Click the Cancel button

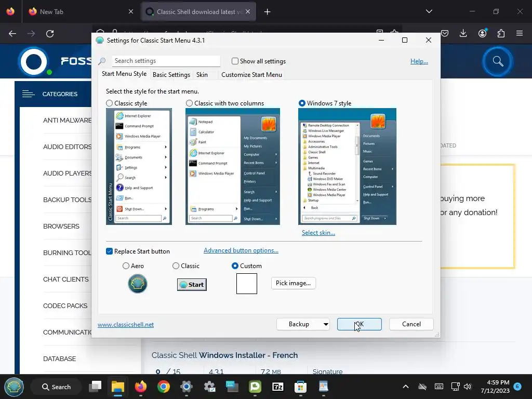(411, 324)
